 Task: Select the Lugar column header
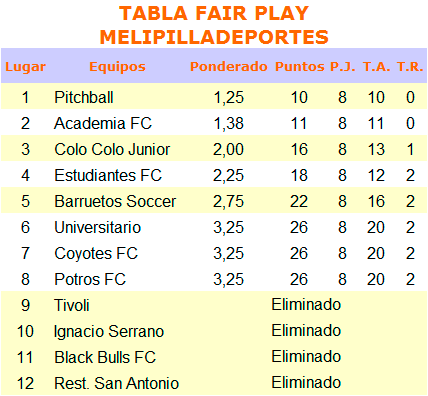25,67
